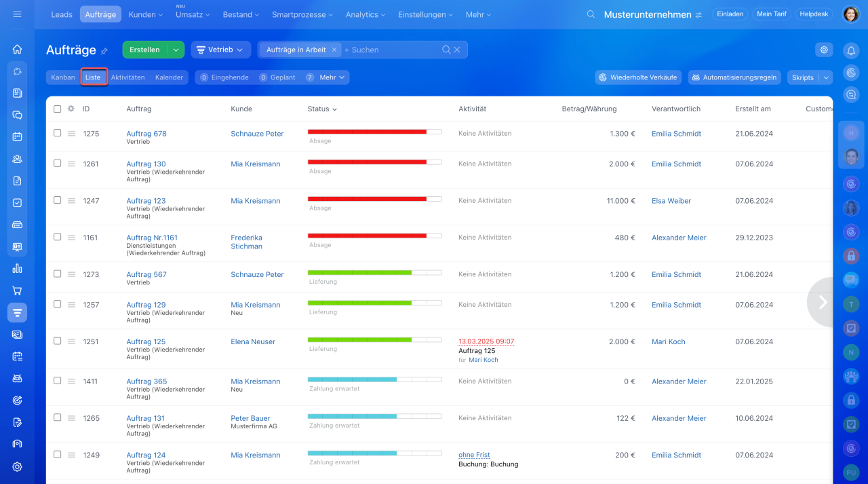Viewport: 868px width, 484px height.
Task: Select checkbox for order 1275
Action: click(x=58, y=133)
